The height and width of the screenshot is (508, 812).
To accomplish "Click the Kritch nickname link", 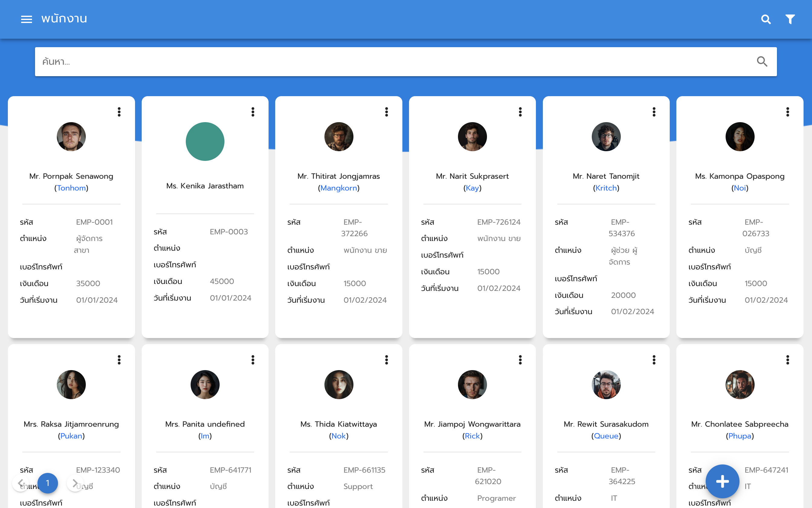I will pyautogui.click(x=606, y=188).
